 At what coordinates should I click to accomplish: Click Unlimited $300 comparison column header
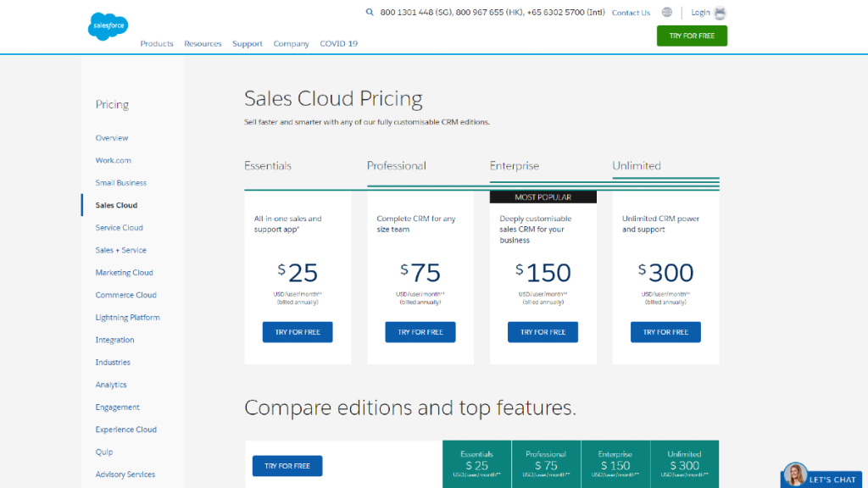[685, 464]
